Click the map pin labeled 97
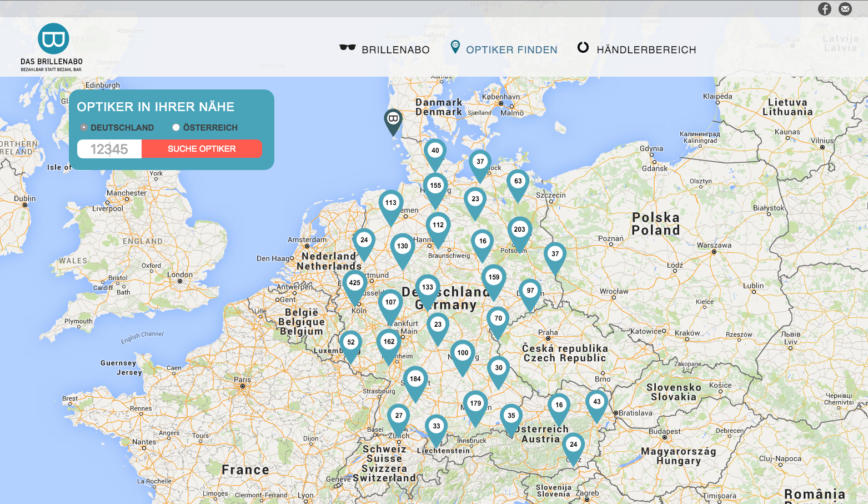The width and height of the screenshot is (868, 504). click(x=530, y=296)
